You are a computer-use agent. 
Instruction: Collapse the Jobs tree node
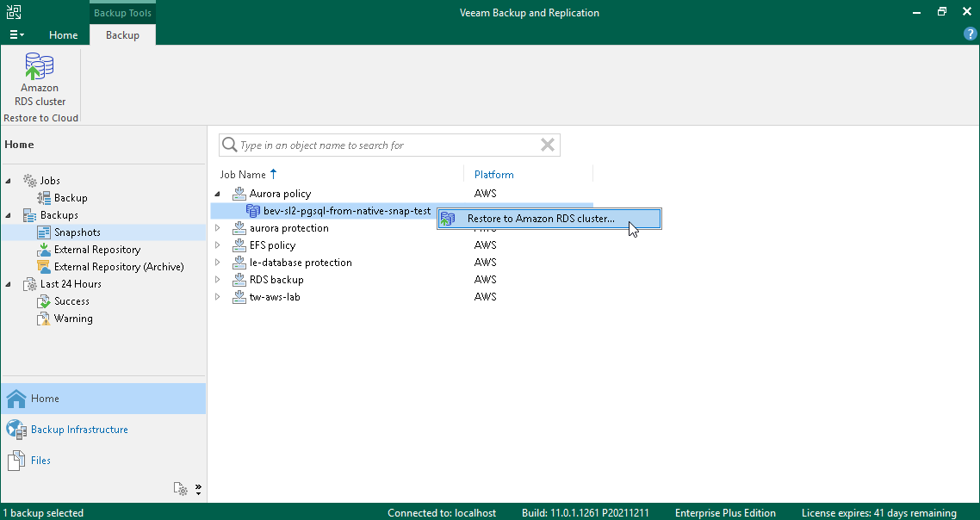point(8,181)
